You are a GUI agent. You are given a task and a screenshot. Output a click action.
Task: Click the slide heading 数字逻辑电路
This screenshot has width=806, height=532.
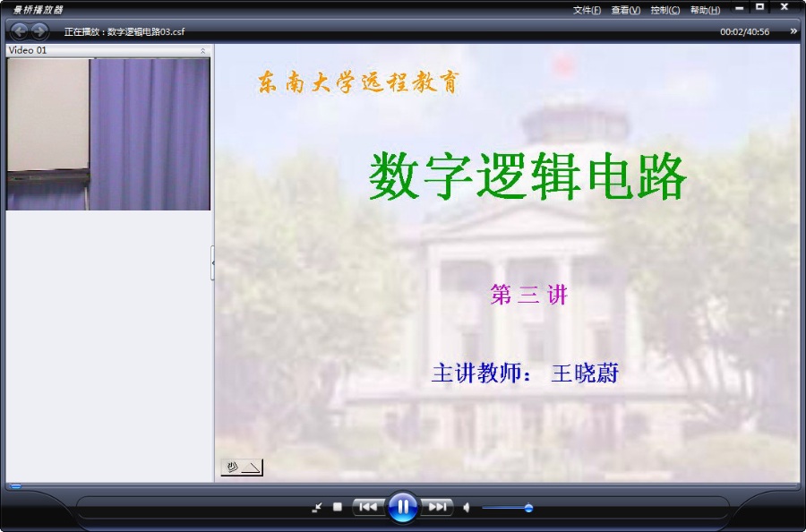(x=527, y=176)
